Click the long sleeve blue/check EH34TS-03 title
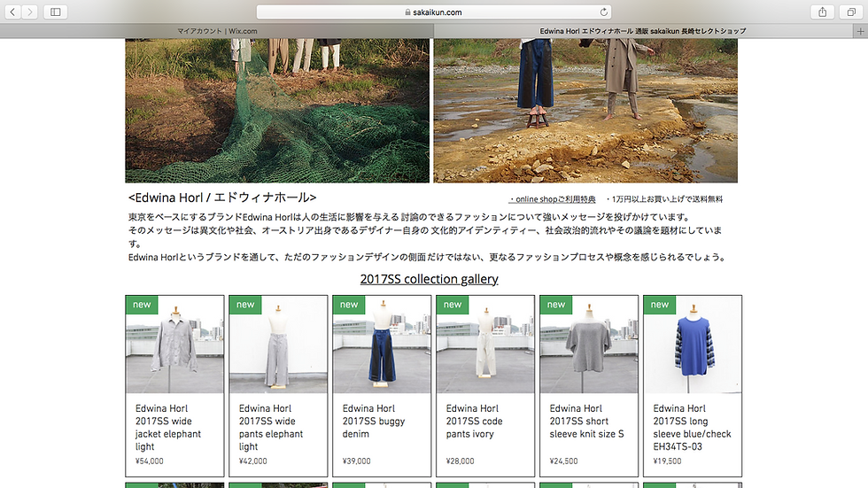This screenshot has width=868, height=488. tap(692, 427)
